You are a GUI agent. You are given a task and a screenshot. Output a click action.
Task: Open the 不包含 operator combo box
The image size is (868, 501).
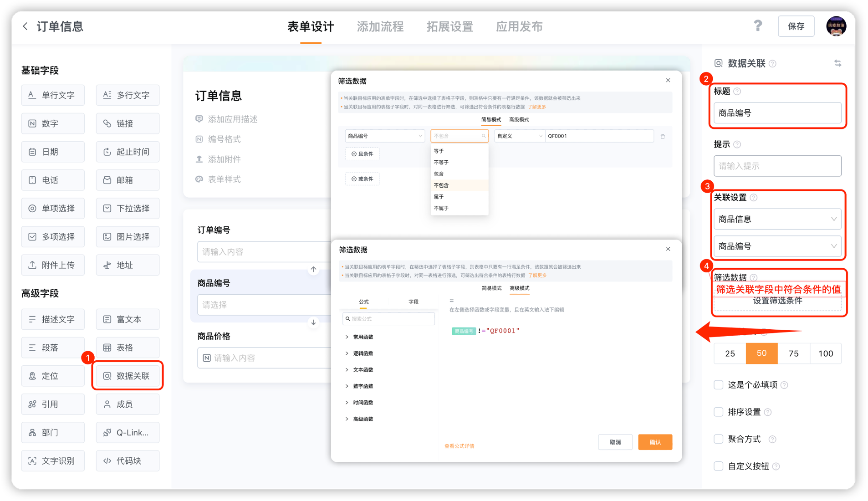(460, 136)
